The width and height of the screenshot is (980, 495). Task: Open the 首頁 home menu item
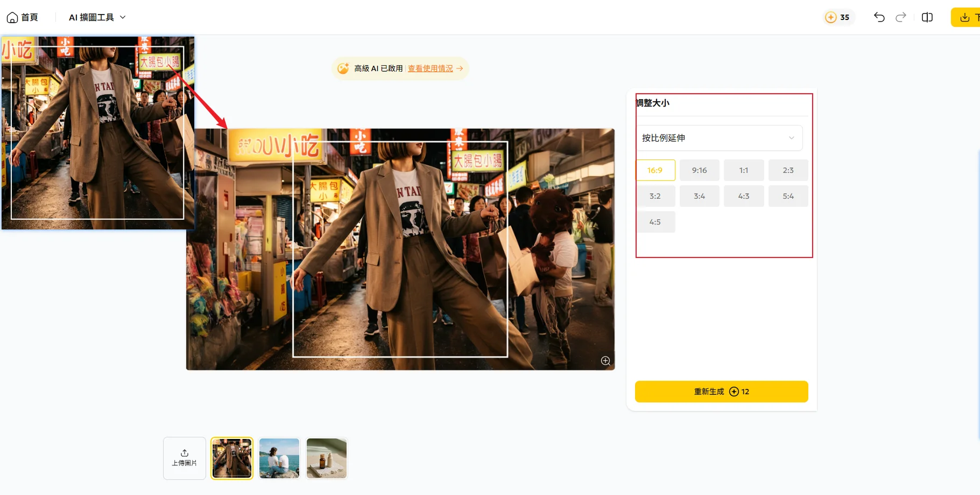point(29,17)
